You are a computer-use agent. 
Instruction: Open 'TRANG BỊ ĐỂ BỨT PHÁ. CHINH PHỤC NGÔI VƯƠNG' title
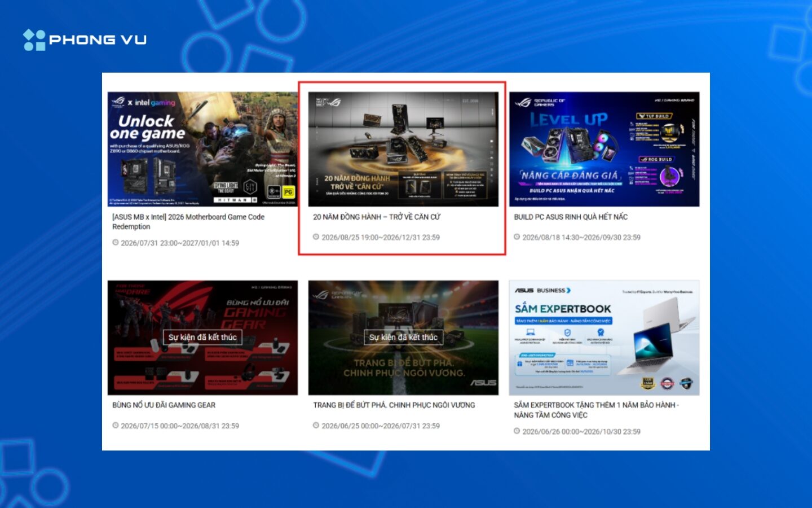coord(394,405)
